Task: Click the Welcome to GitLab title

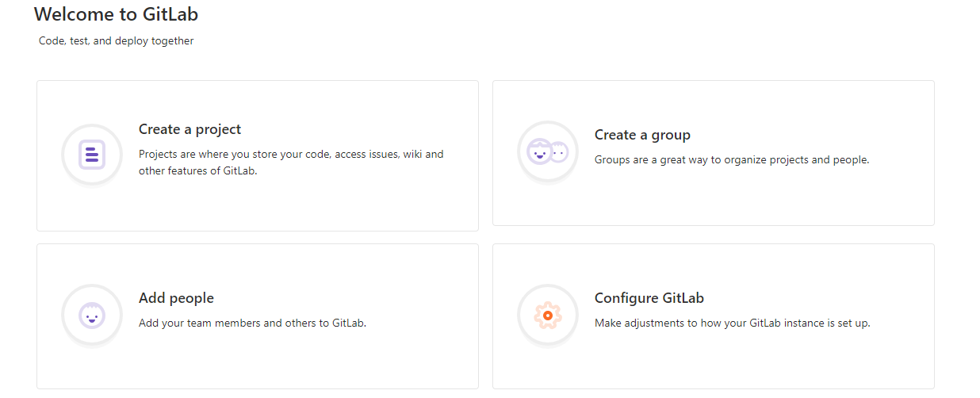Action: pos(117,13)
